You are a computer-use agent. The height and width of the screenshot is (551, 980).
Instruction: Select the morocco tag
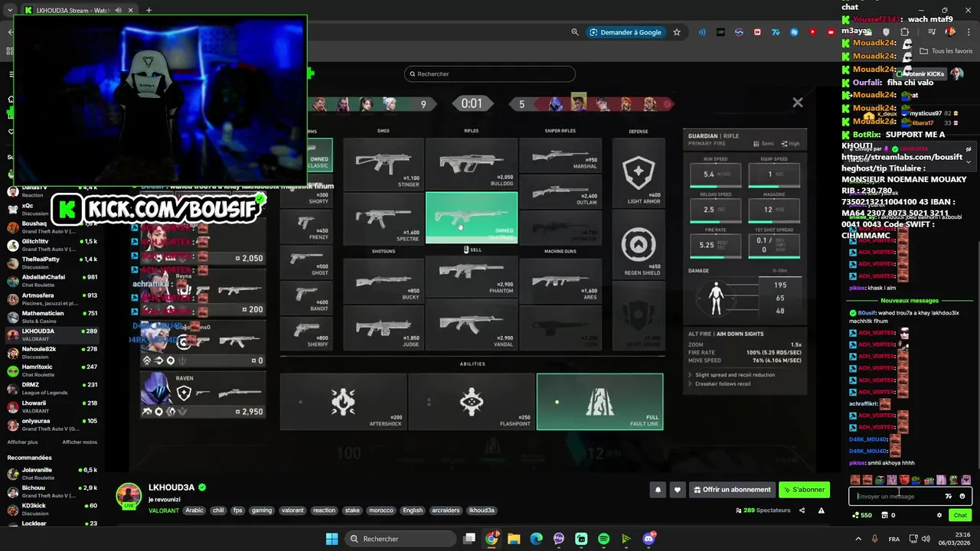pos(381,510)
